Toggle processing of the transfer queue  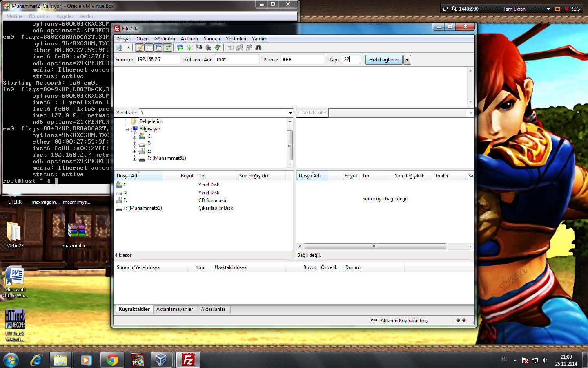(189, 47)
